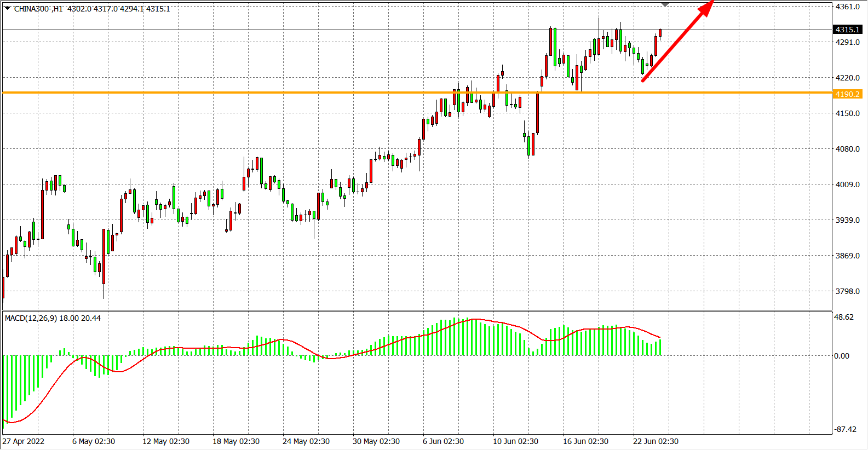Click the orange 4190.2 price label
Viewport: 868px width, 450px height.
[847, 94]
